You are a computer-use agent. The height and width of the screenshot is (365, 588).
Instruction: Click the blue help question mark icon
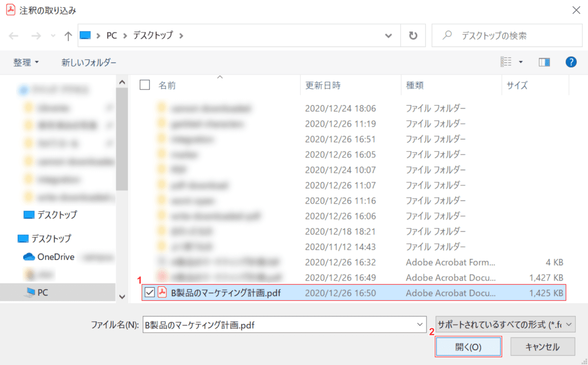coord(571,62)
